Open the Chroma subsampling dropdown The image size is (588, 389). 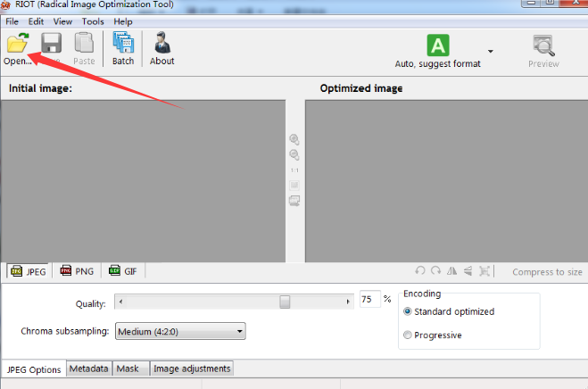coord(180,331)
